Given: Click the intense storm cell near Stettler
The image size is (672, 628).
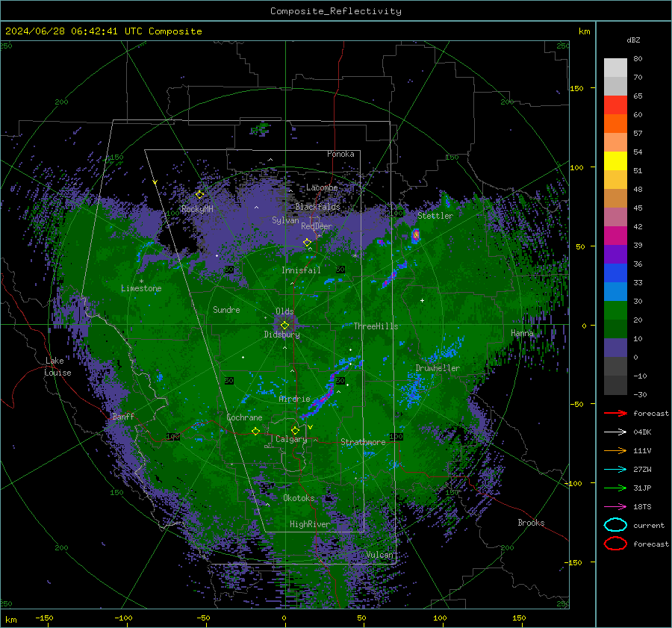Looking at the screenshot, I should [x=415, y=235].
